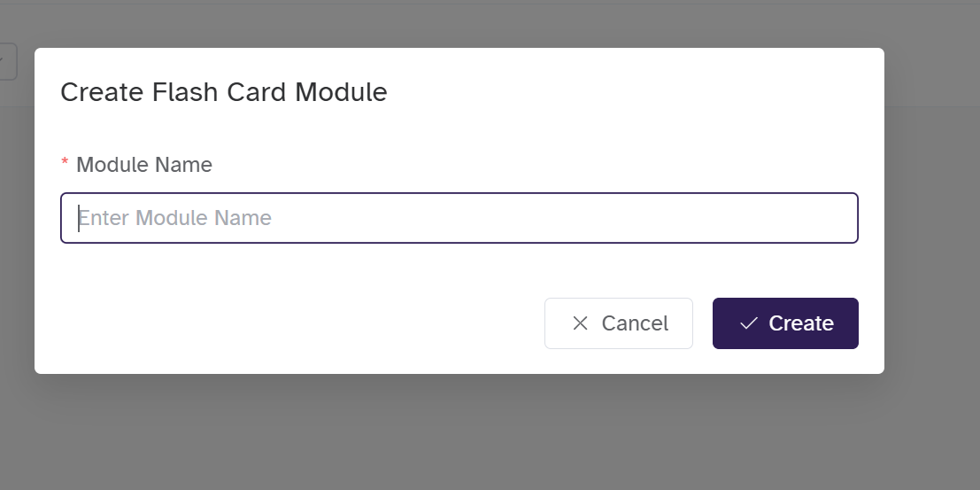
Task: Click the word Cancel on the white button
Action: pyautogui.click(x=635, y=323)
